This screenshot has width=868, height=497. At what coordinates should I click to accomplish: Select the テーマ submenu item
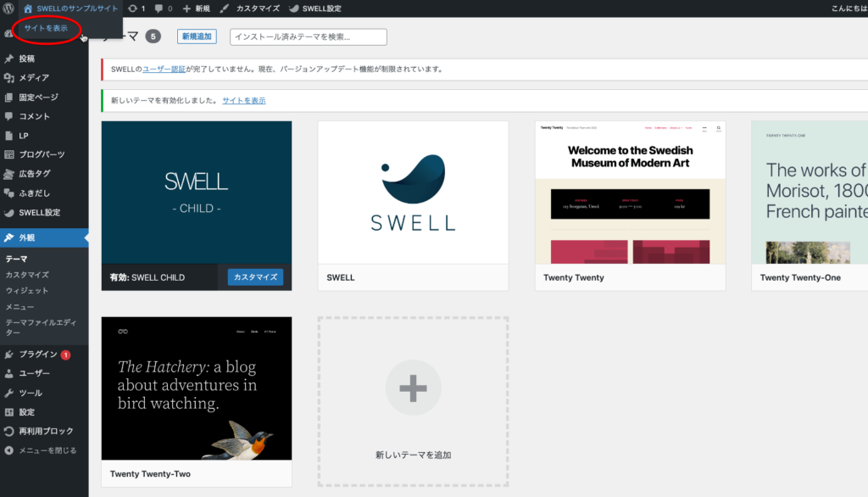17,259
